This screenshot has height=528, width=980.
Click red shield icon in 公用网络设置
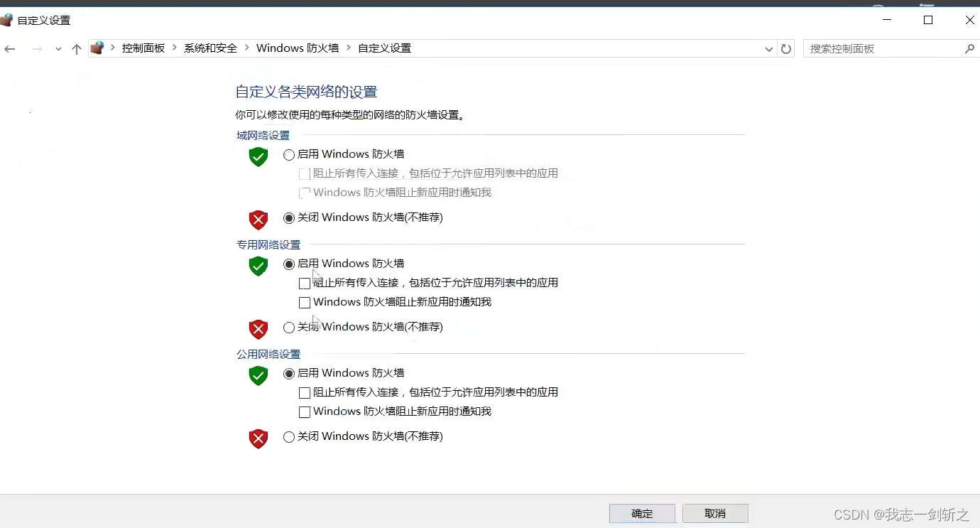click(258, 439)
